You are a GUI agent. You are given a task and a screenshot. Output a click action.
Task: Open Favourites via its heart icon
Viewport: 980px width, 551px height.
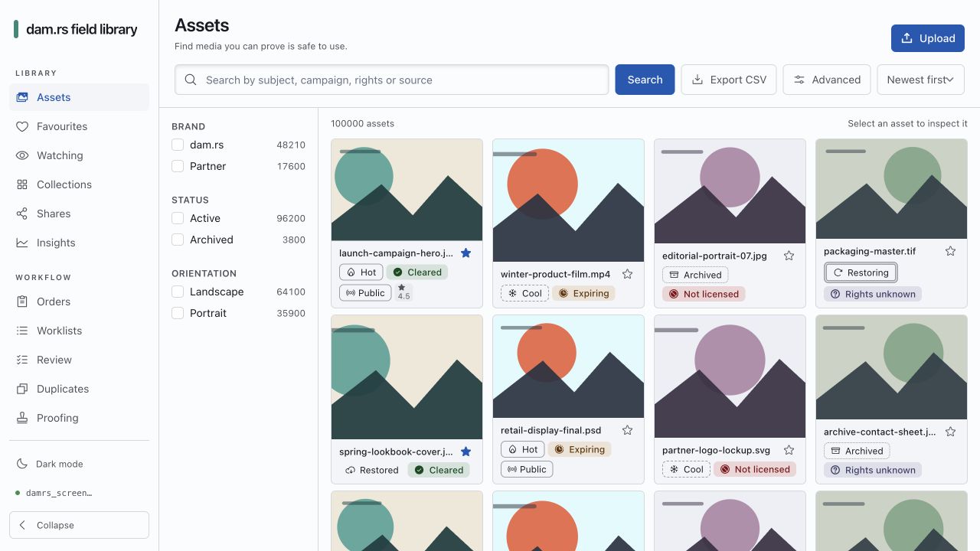[x=22, y=126]
